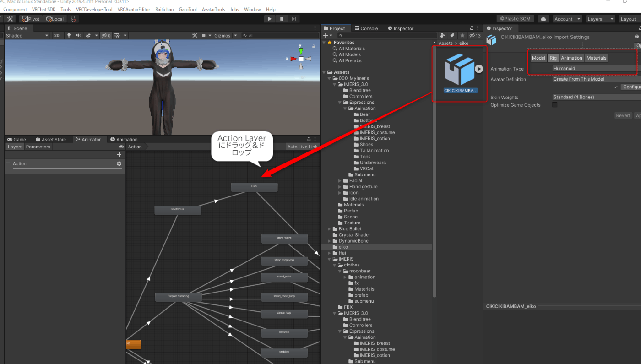Image resolution: width=641 pixels, height=364 pixels.
Task: Collapse the Assets root folder
Action: click(324, 72)
